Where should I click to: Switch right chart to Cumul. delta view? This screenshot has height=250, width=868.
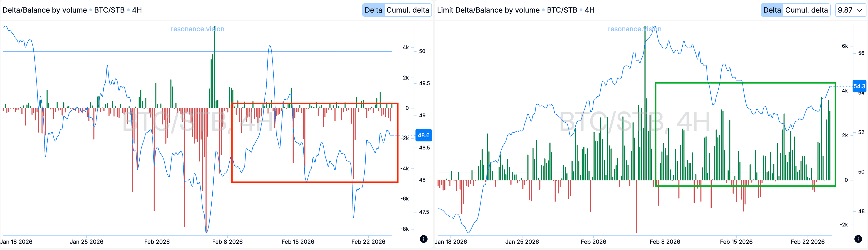click(806, 10)
